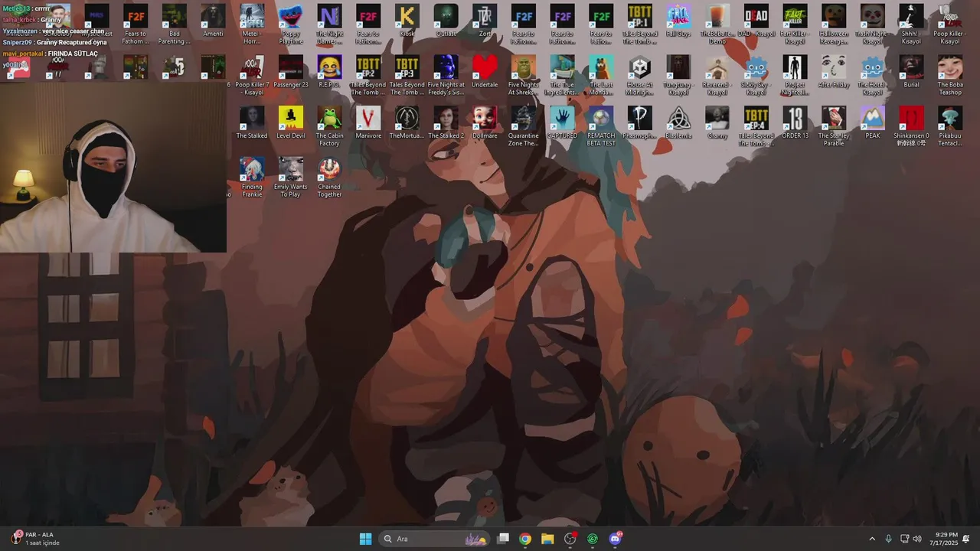Launch Fall Guys from the desktop
Screen dimensions: 980x551
678,21
